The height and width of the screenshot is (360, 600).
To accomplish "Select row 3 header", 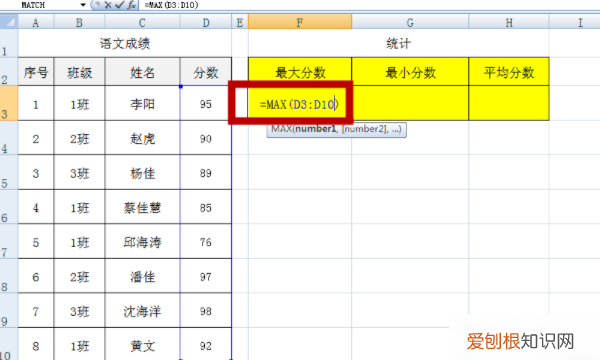I will [x=8, y=103].
